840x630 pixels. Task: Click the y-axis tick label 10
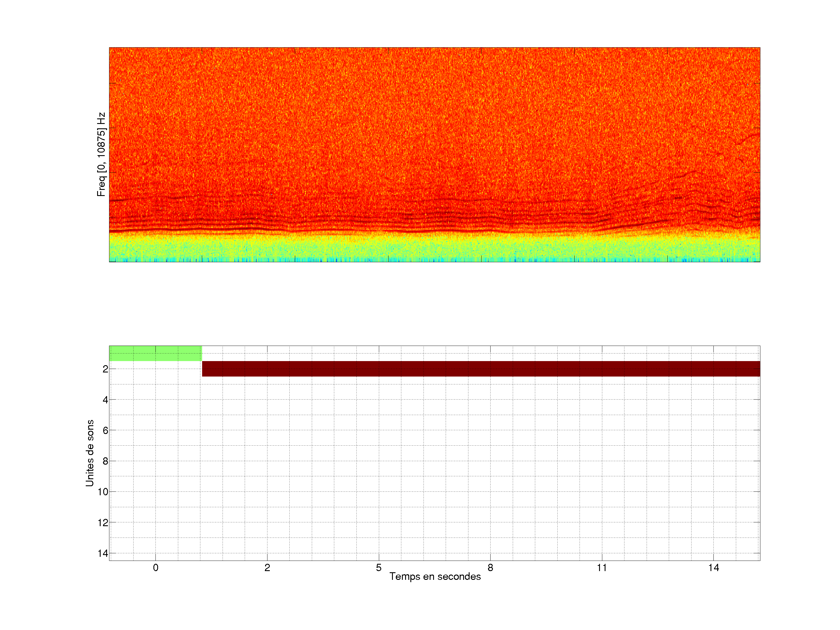pyautogui.click(x=103, y=492)
